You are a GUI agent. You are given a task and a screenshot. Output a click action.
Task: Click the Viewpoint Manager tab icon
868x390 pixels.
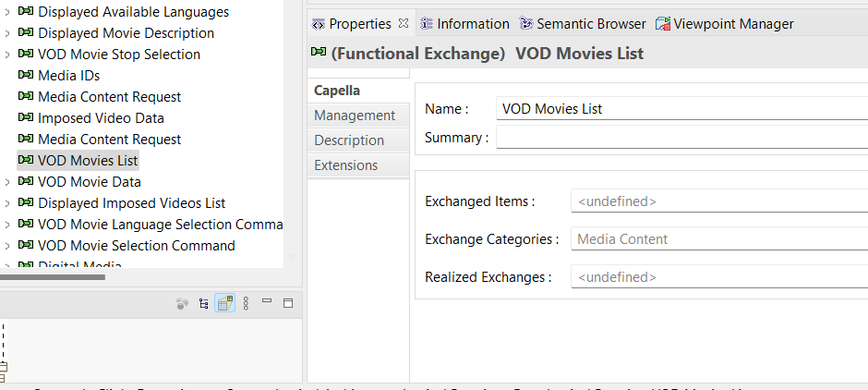point(663,24)
